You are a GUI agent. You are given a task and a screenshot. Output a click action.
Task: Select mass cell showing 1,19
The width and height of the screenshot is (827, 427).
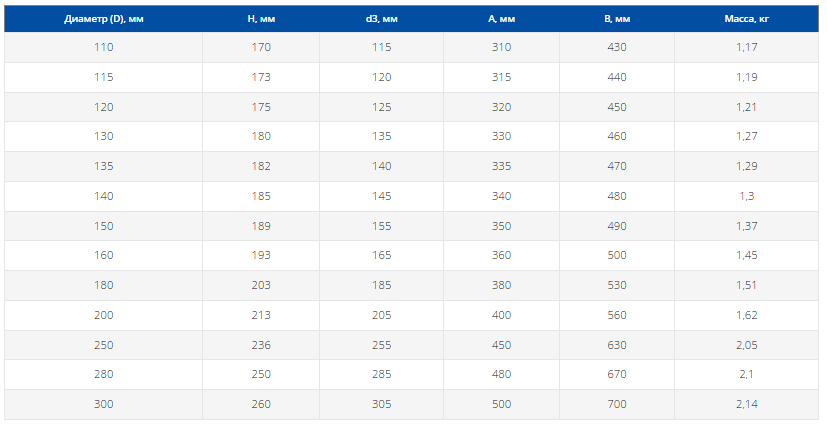coord(746,77)
